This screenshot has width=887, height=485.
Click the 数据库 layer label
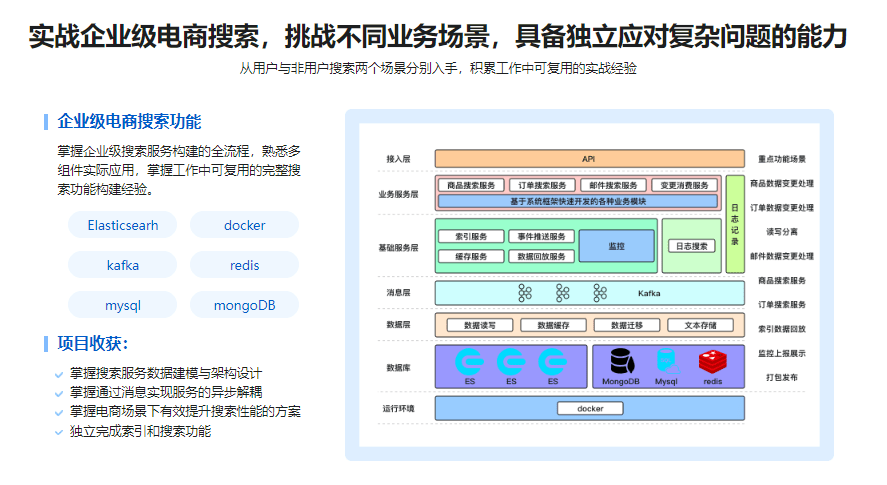click(x=398, y=368)
